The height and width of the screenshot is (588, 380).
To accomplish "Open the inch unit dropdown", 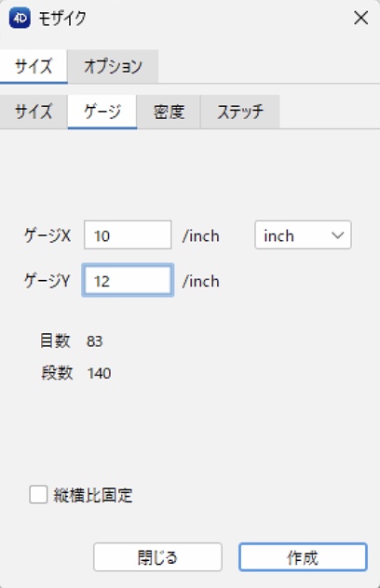I will pyautogui.click(x=303, y=235).
